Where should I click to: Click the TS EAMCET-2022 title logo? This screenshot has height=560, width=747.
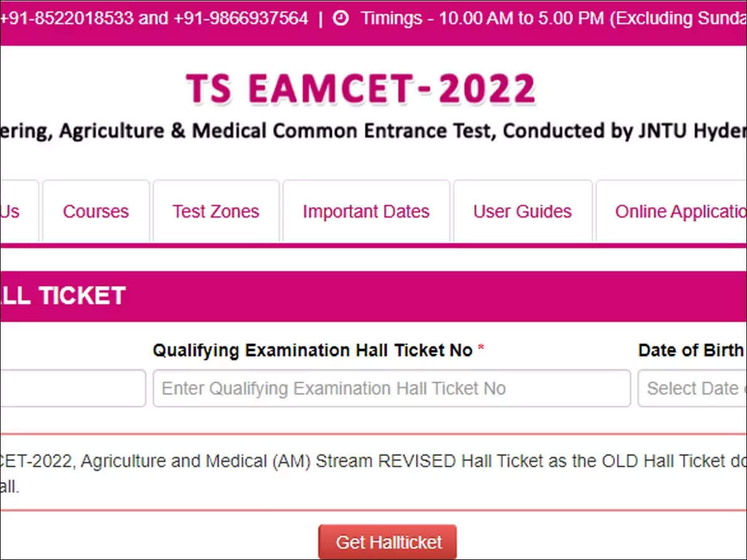[x=360, y=88]
